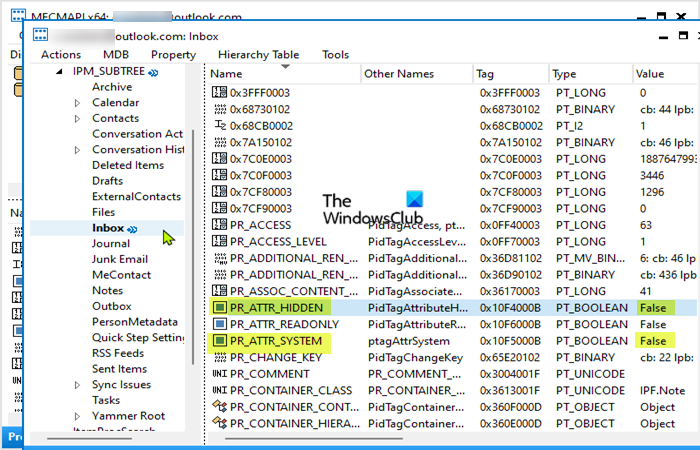Screen dimensions: 700x450
Task: Click the UNI icon of PR_COMMENT
Action: coord(220,374)
